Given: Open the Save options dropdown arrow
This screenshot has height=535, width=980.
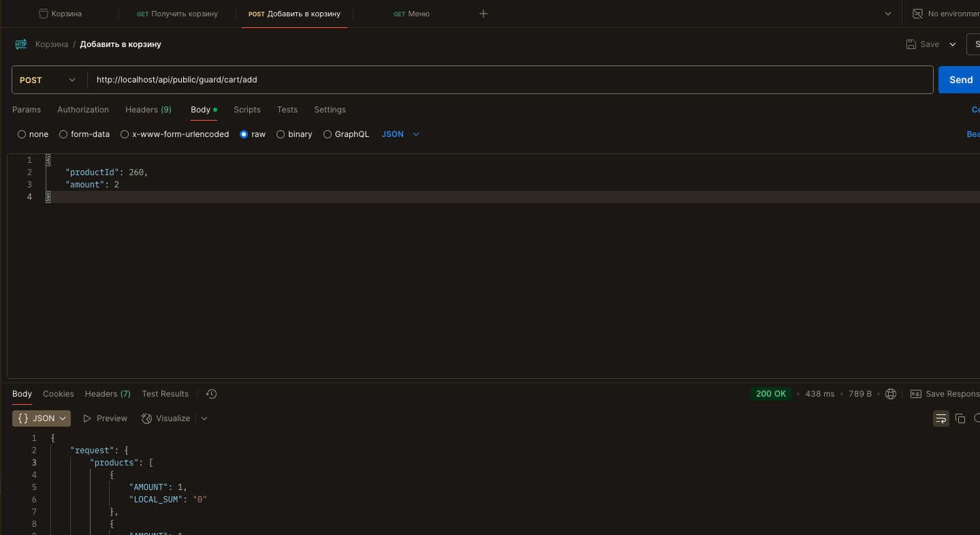Looking at the screenshot, I should pos(953,44).
